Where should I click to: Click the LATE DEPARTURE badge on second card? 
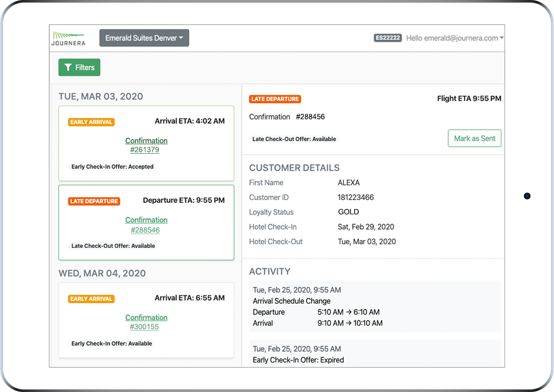[94, 201]
